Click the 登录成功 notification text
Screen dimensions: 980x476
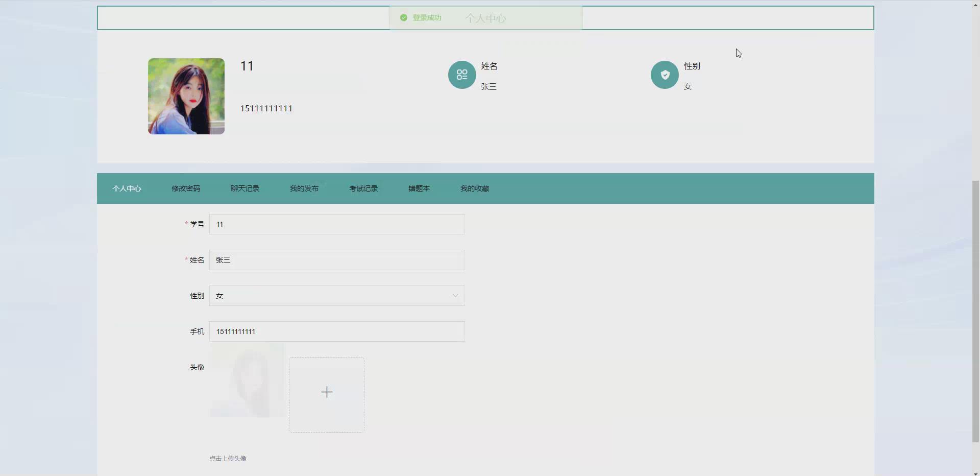point(427,18)
